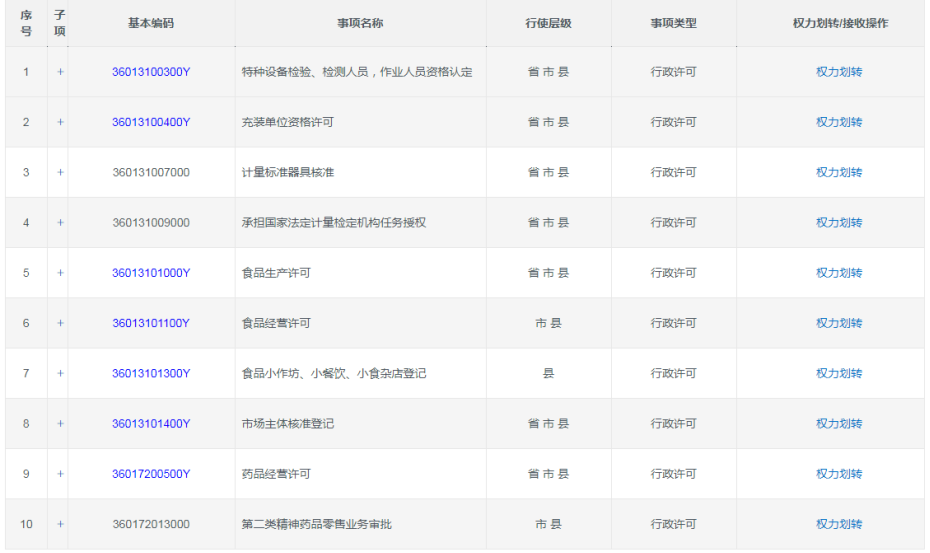This screenshot has height=553, width=930.
Task: Click 权力划转 for 承担国家法定计量检定机构任务授权
Action: [x=838, y=223]
